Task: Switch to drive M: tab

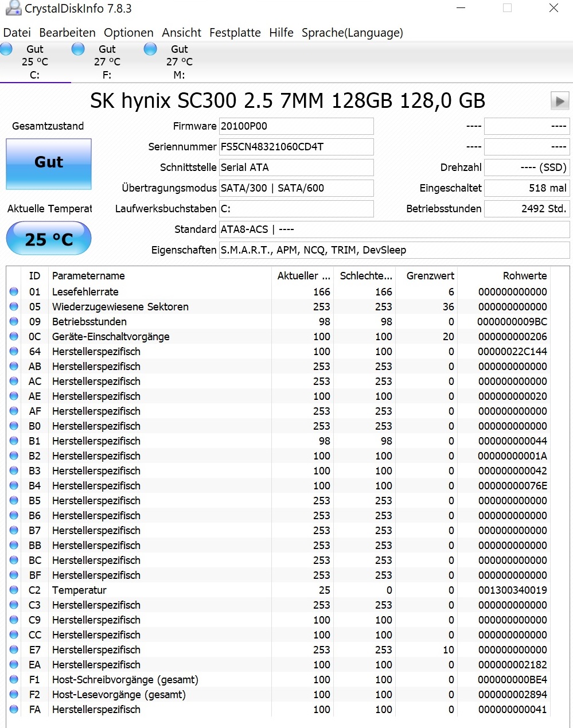Action: (x=180, y=62)
